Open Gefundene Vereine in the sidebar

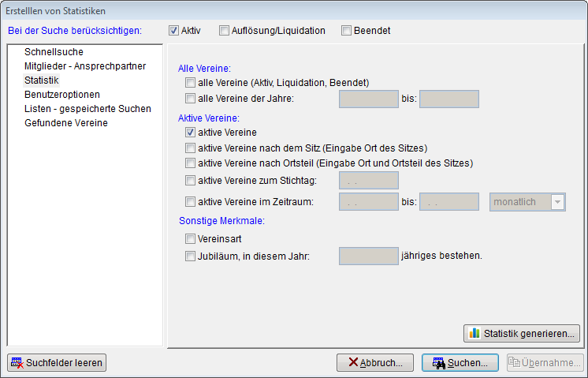click(x=66, y=123)
